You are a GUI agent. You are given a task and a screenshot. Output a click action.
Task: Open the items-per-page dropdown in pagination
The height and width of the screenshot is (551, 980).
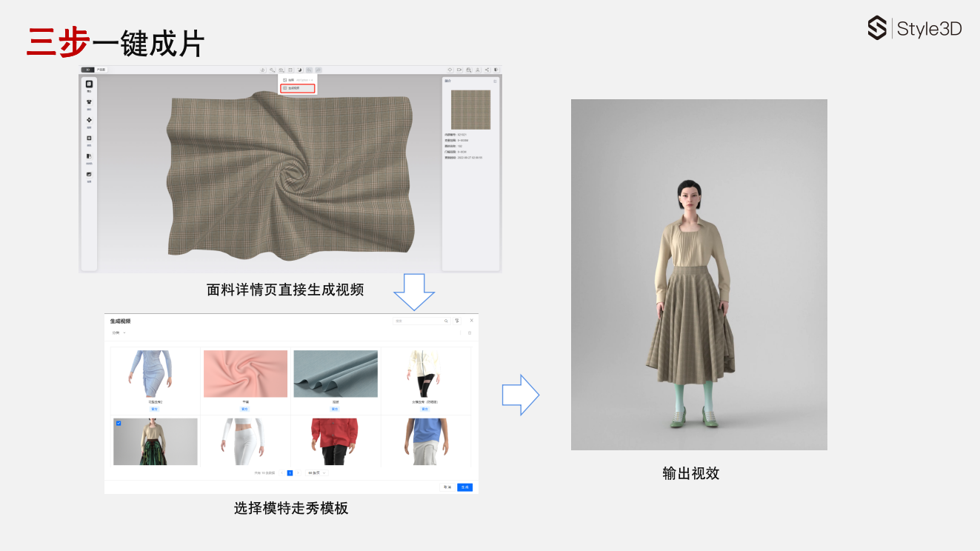tap(316, 472)
